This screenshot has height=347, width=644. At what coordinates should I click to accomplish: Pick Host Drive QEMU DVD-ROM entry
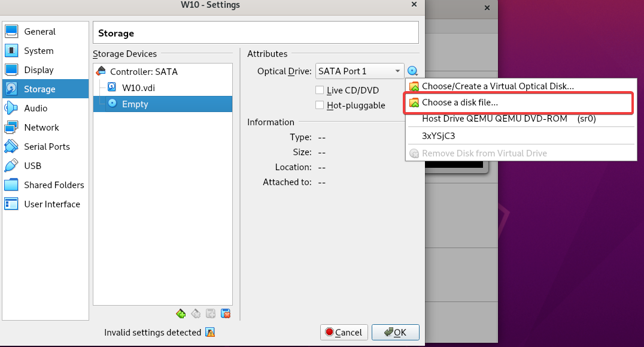coord(521,119)
